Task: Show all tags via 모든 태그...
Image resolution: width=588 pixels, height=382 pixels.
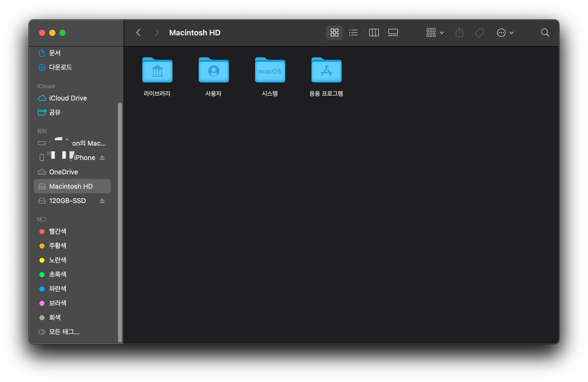Action: (72, 332)
